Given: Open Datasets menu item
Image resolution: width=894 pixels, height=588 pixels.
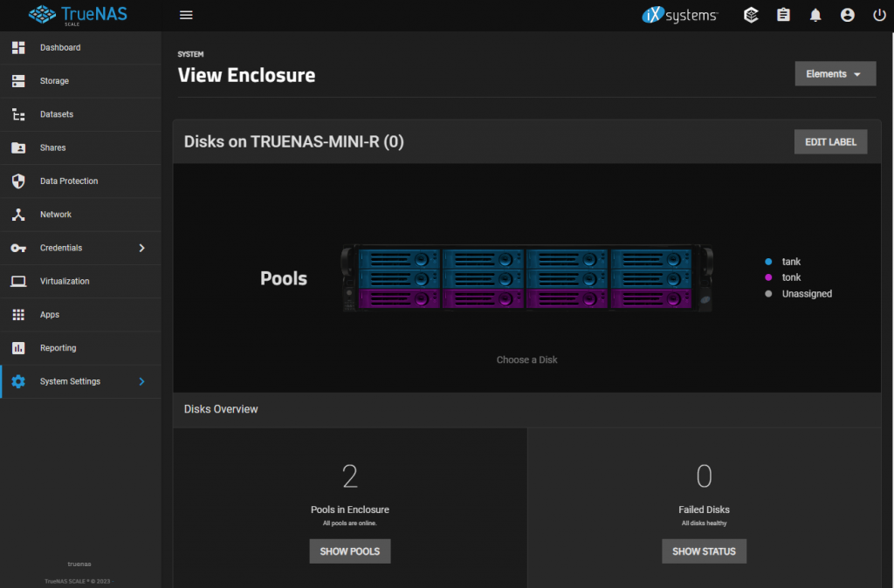Looking at the screenshot, I should click(x=80, y=114).
